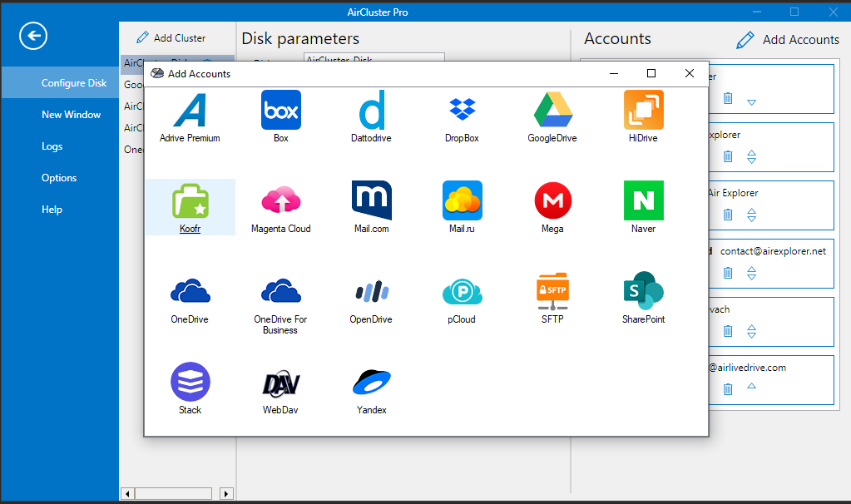Pick the Dattodrive service icon
The width and height of the screenshot is (851, 504).
click(x=372, y=110)
